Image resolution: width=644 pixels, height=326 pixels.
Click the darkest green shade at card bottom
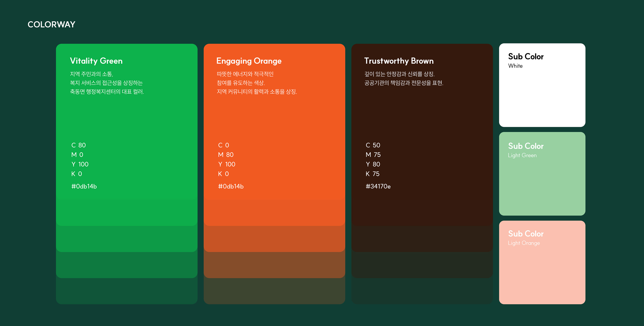126,291
